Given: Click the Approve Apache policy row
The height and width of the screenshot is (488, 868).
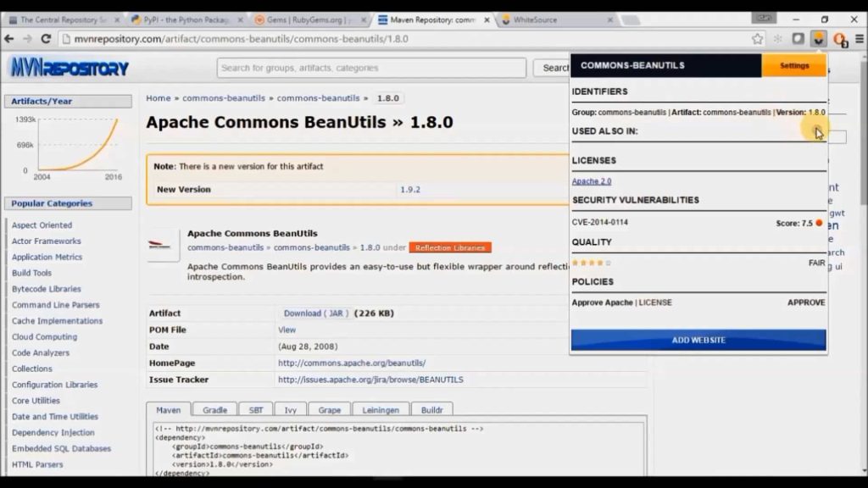Looking at the screenshot, I should 698,302.
